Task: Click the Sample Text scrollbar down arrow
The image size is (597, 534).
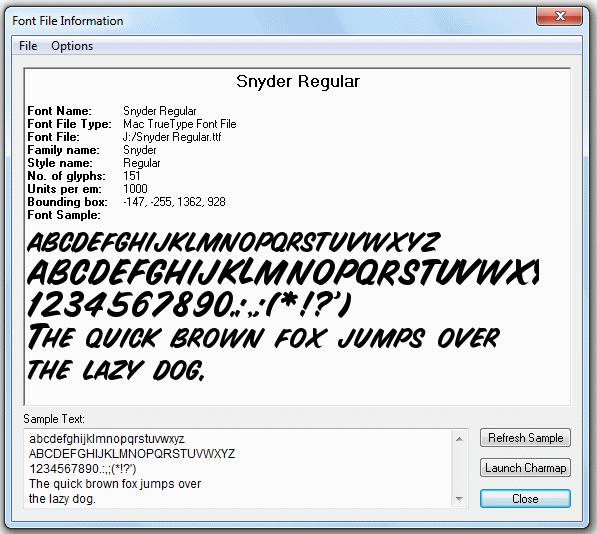Action: (x=459, y=499)
